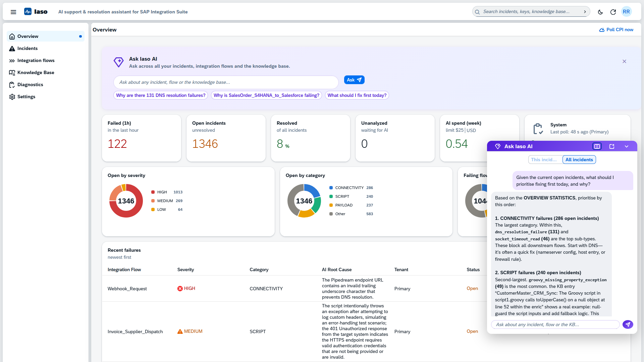Image resolution: width=644 pixels, height=362 pixels.
Task: Click the search field's right chevron arrow
Action: pyautogui.click(x=585, y=12)
